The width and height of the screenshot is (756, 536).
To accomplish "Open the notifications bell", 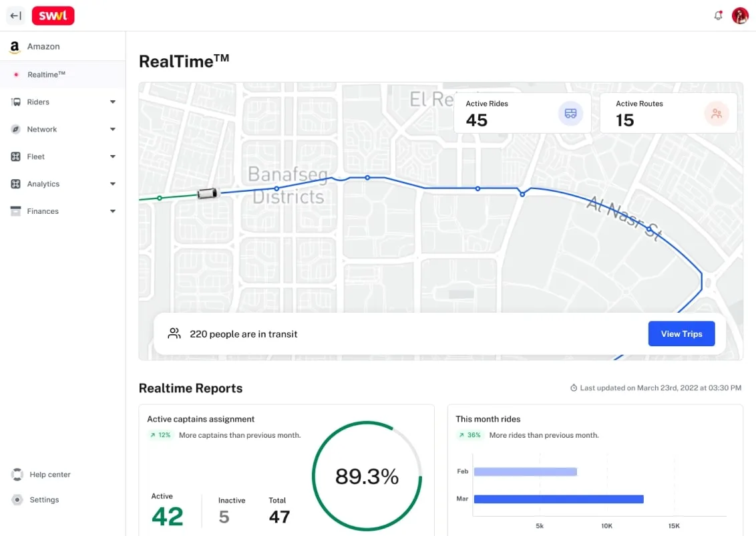I will (719, 16).
